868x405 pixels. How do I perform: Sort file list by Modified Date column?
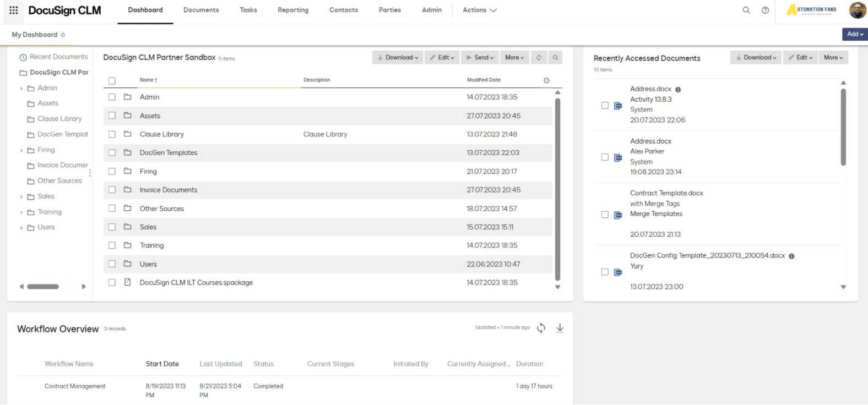[x=484, y=80]
